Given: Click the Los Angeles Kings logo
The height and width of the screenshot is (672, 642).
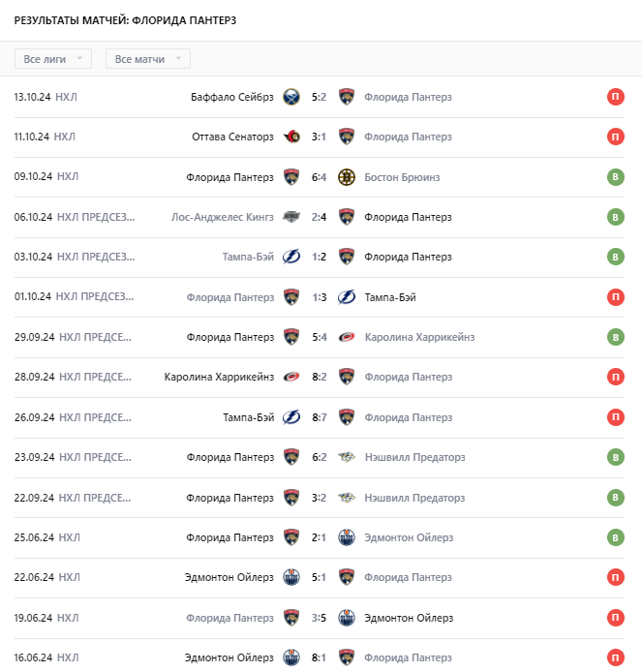Looking at the screenshot, I should [x=290, y=217].
